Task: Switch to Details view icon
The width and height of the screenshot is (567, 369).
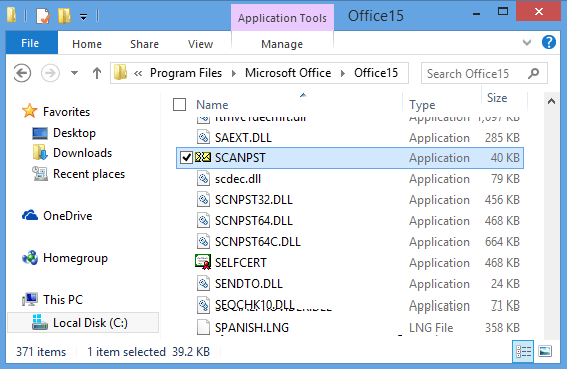Action: (x=523, y=351)
